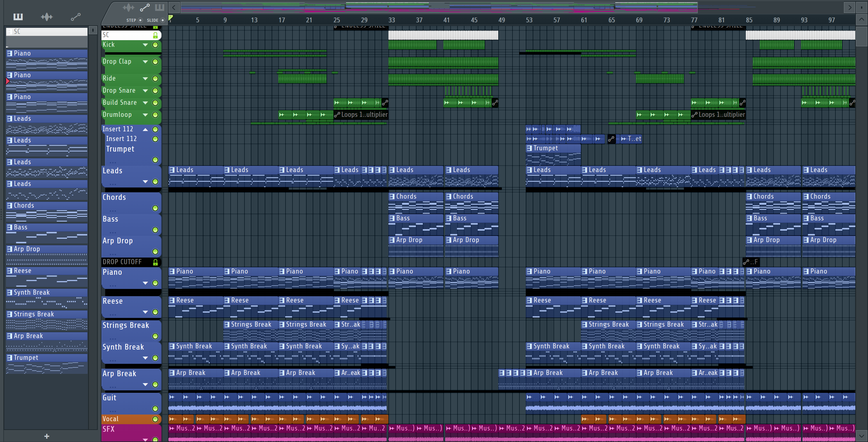Mute the Kick track
Image resolution: width=868 pixels, height=442 pixels.
155,45
